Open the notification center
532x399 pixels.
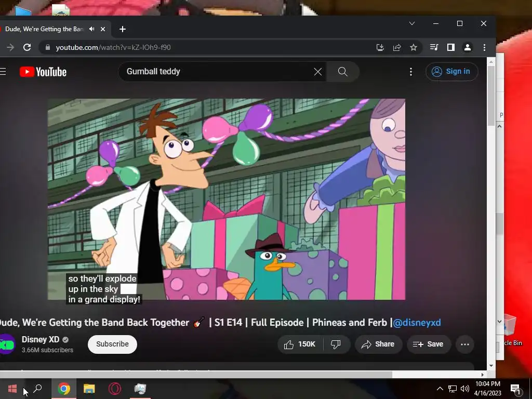point(516,389)
